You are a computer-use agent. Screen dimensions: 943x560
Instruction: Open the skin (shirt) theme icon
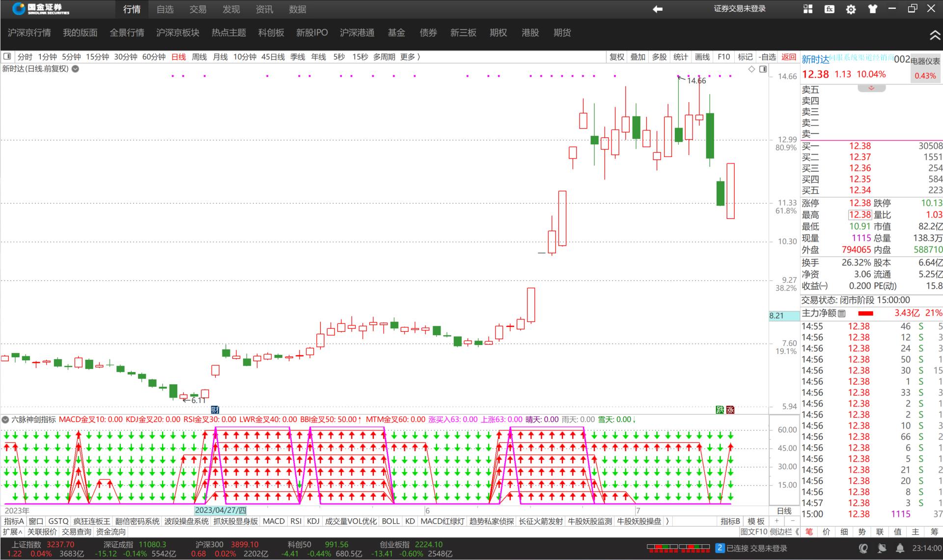pyautogui.click(x=873, y=9)
